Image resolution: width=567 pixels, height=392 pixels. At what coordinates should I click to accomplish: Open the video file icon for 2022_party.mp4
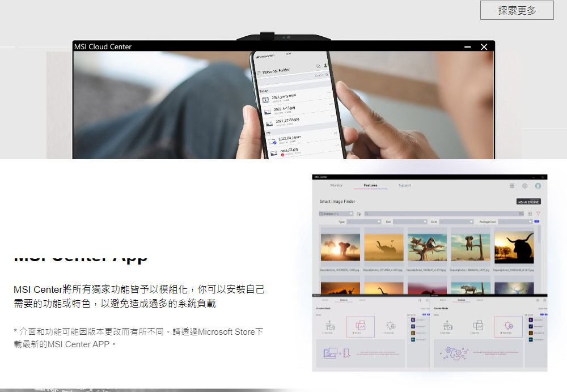(x=265, y=100)
